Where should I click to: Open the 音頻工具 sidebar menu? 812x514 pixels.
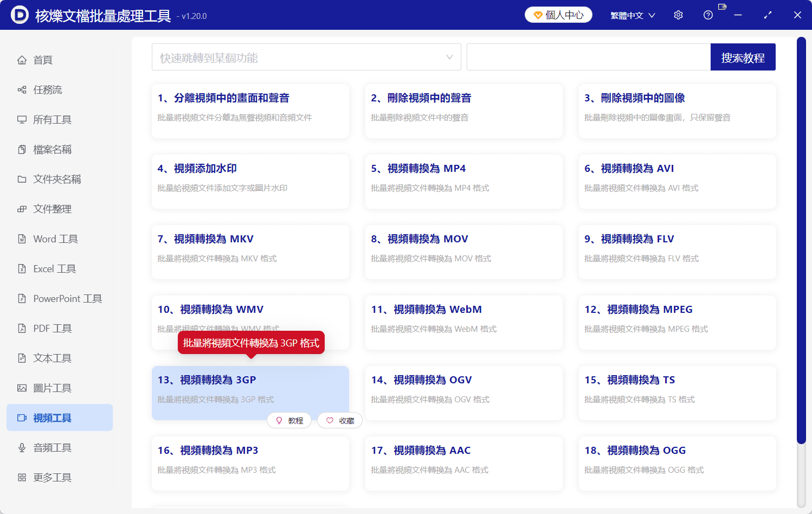[60, 447]
